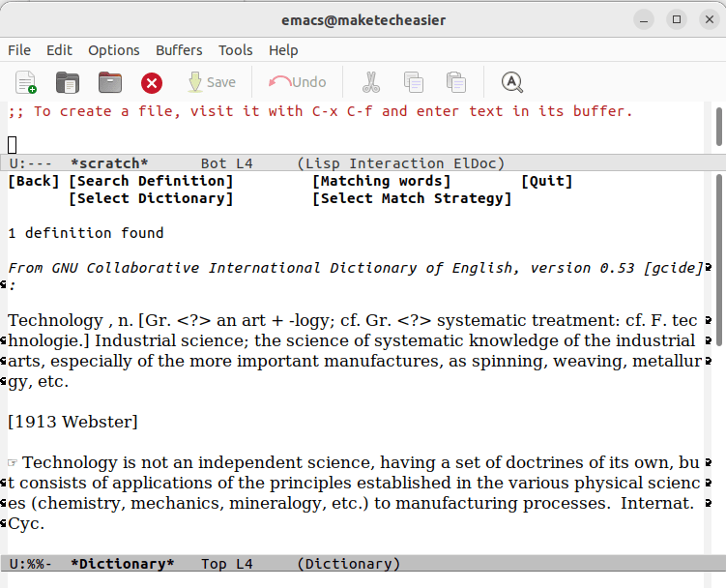Open the Options menu
The height and width of the screenshot is (588, 726).
point(114,50)
